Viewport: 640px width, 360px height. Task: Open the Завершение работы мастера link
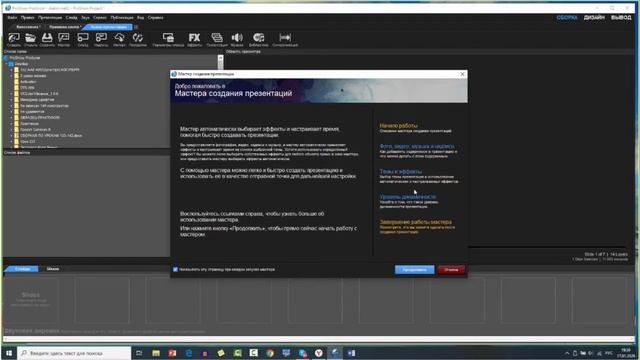pos(416,222)
